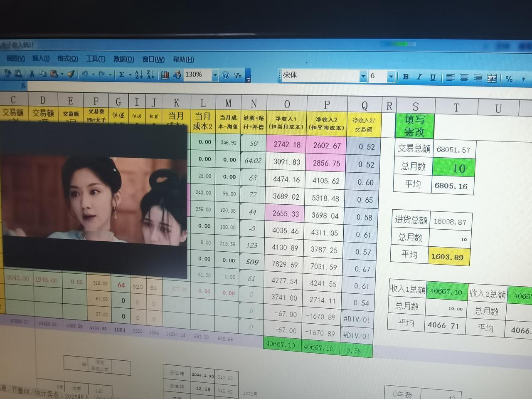
Task: Click the spelling check icon
Action: click(x=7, y=73)
